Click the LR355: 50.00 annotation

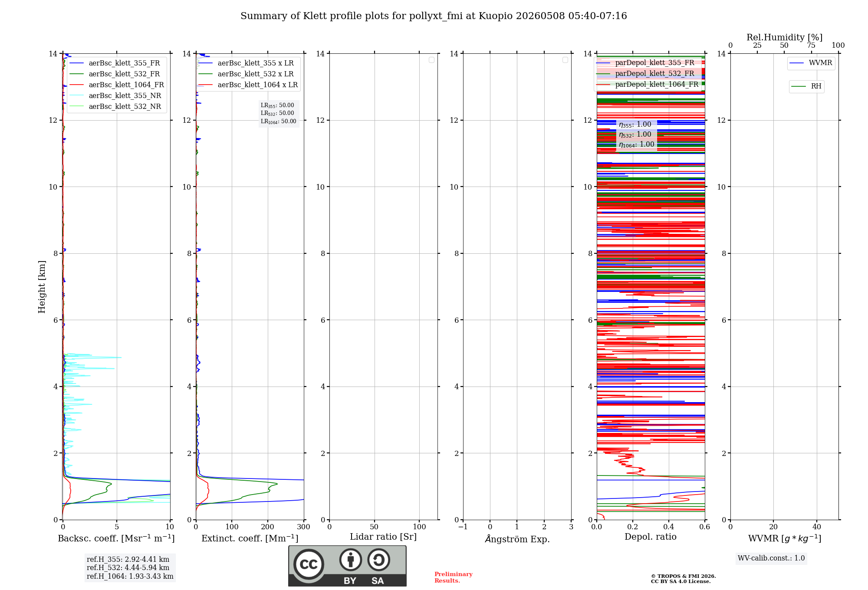point(277,105)
